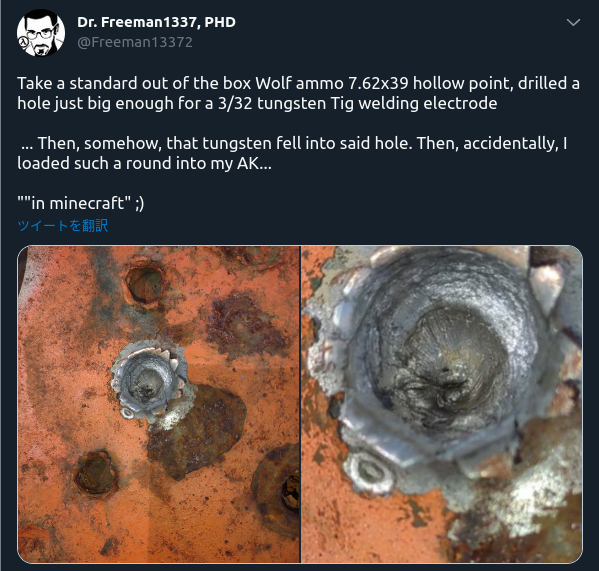Image resolution: width=599 pixels, height=571 pixels.
Task: Click the display name Dr. Freeman1337, PHD
Action: [156, 22]
